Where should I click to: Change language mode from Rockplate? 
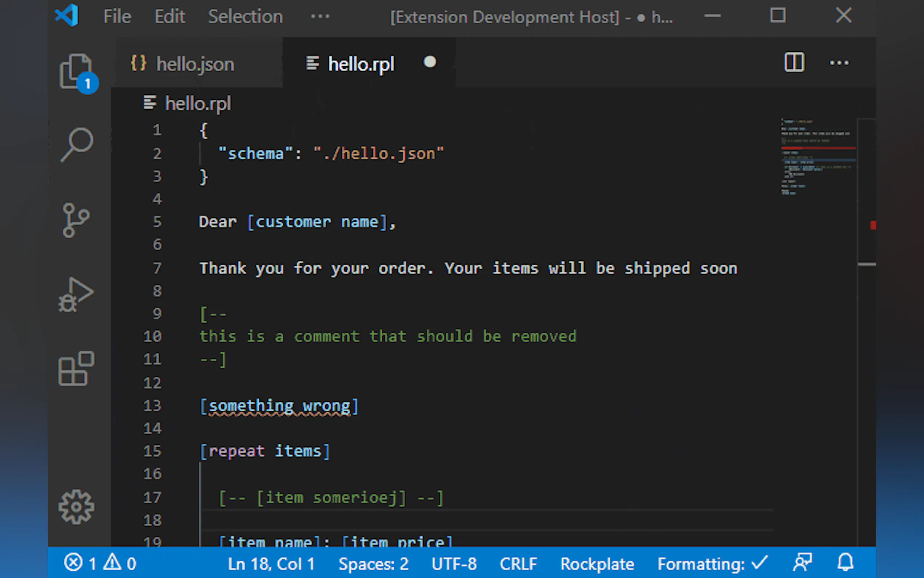click(x=597, y=563)
